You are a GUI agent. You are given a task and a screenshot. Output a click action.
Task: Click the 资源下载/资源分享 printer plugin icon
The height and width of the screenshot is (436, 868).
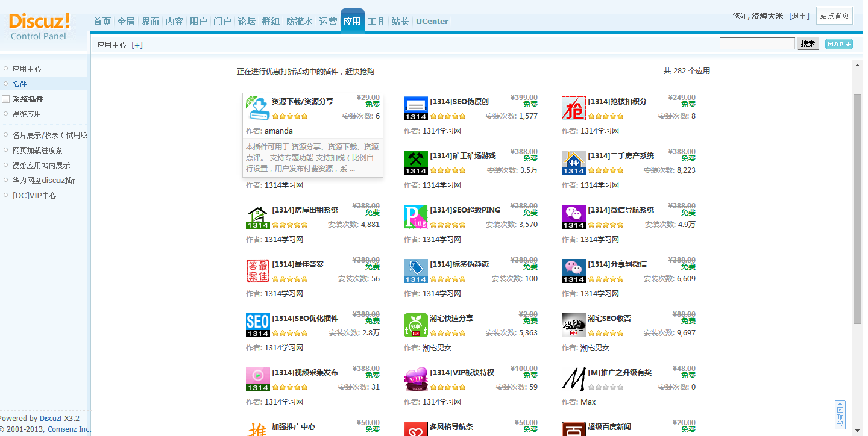(257, 108)
